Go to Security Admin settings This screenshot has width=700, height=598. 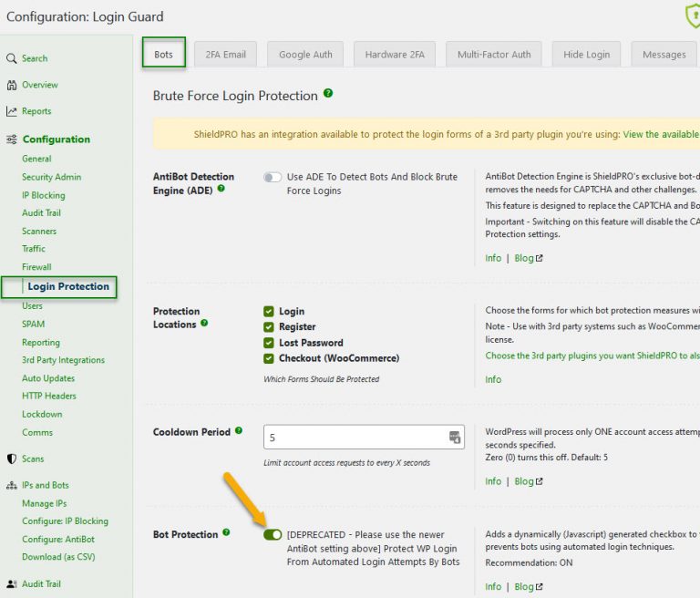coord(52,177)
